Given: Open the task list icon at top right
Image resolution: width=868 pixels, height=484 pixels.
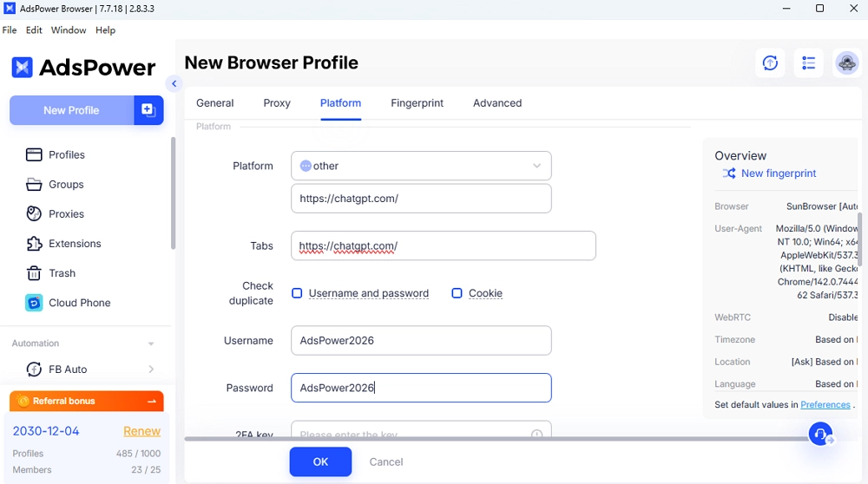Looking at the screenshot, I should pyautogui.click(x=808, y=62).
